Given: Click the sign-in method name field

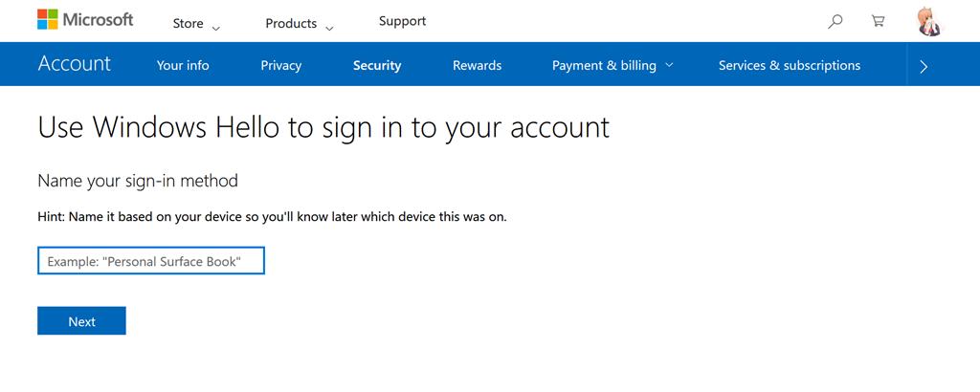Looking at the screenshot, I should [x=150, y=261].
